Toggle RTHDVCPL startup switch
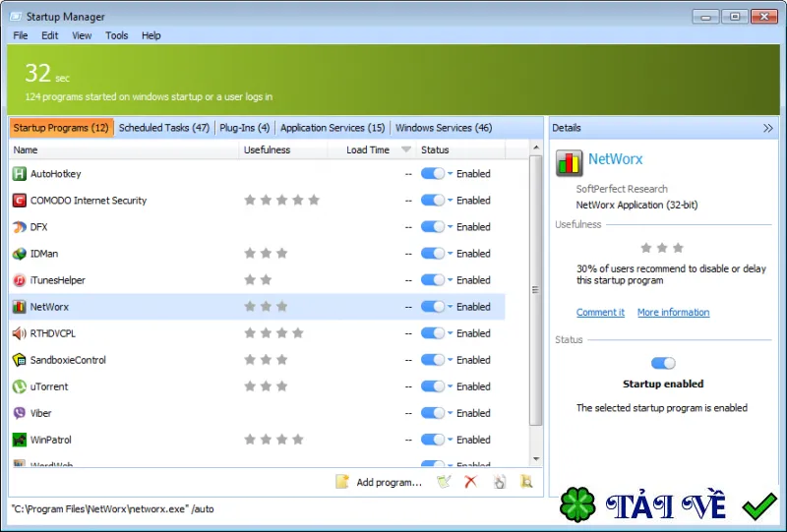 coord(433,333)
